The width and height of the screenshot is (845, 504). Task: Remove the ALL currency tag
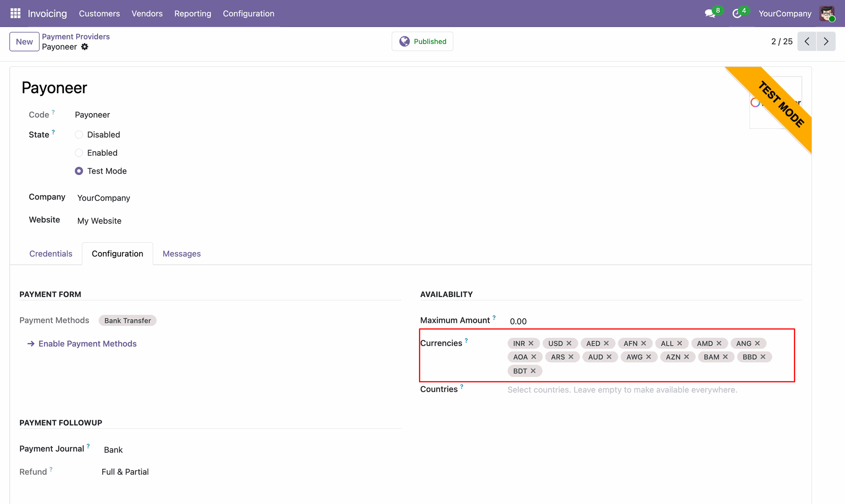pos(680,343)
